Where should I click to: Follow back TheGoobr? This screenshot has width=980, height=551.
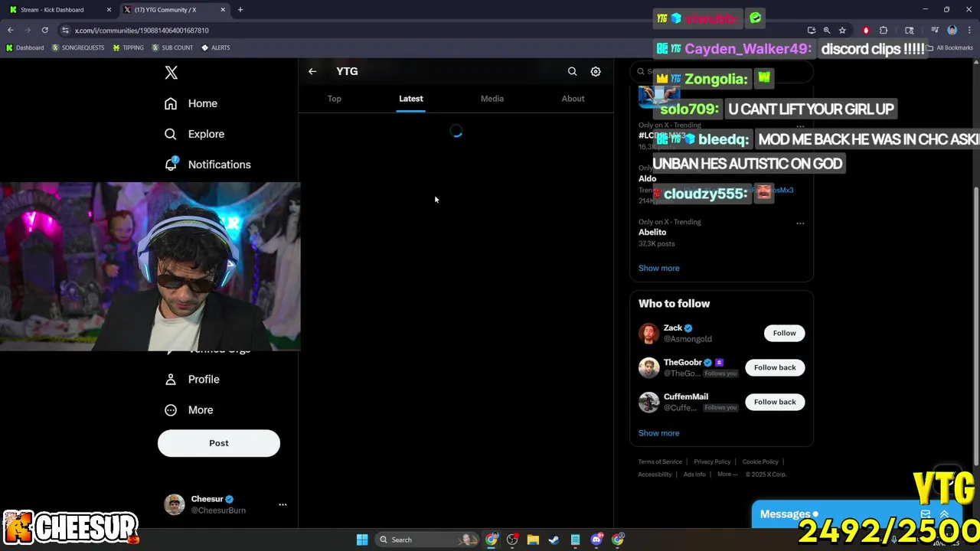[775, 367]
